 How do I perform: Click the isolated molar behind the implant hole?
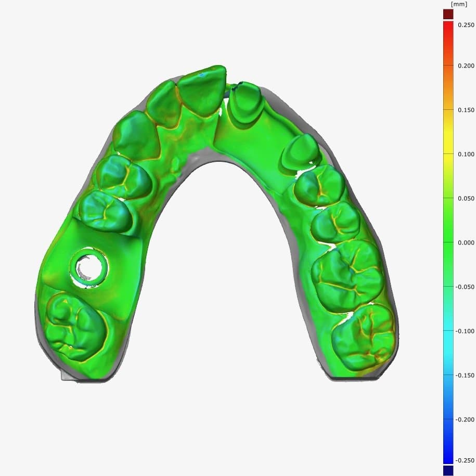click(x=74, y=327)
